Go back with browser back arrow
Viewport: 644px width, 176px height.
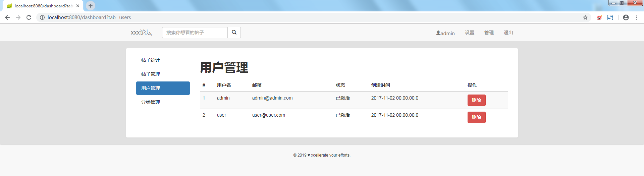pos(7,17)
